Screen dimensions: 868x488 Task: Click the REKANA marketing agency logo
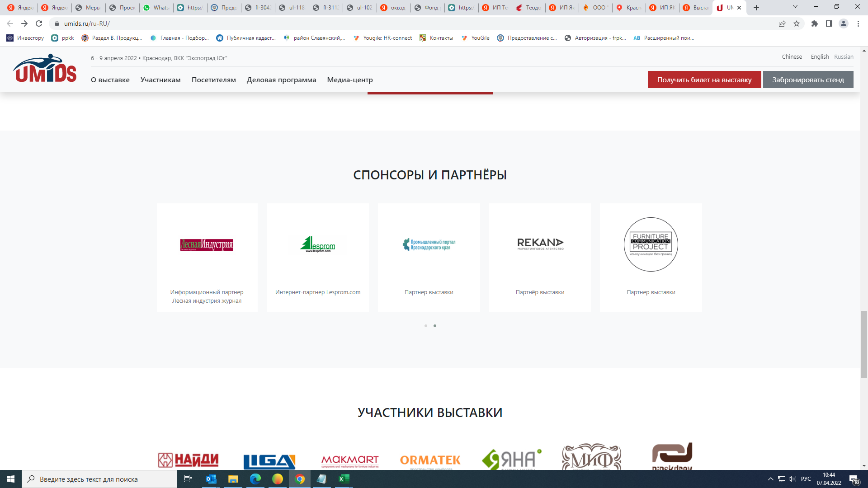540,244
